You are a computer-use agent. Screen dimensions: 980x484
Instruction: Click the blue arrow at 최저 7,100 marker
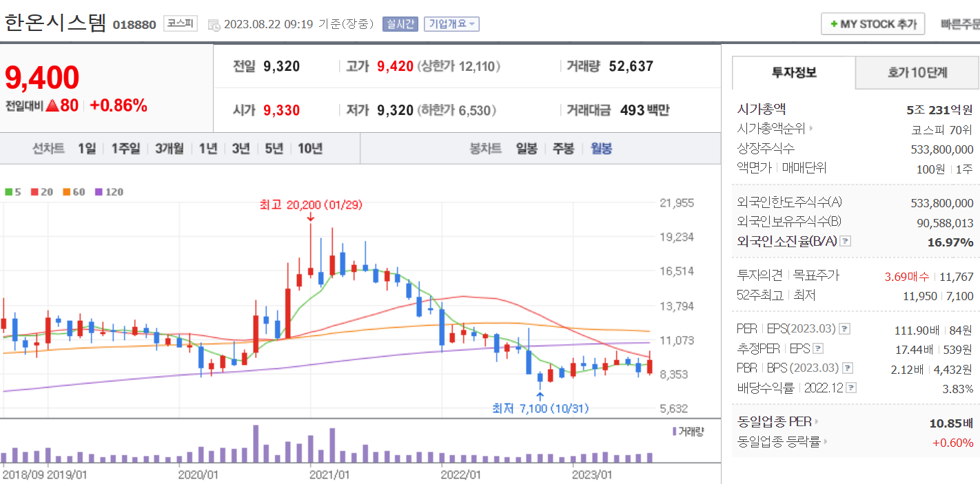(540, 396)
